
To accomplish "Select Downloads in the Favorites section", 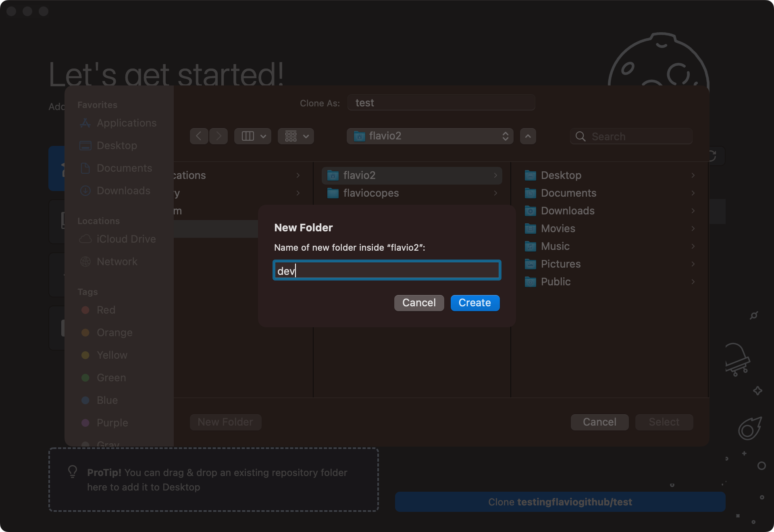I will click(x=123, y=191).
